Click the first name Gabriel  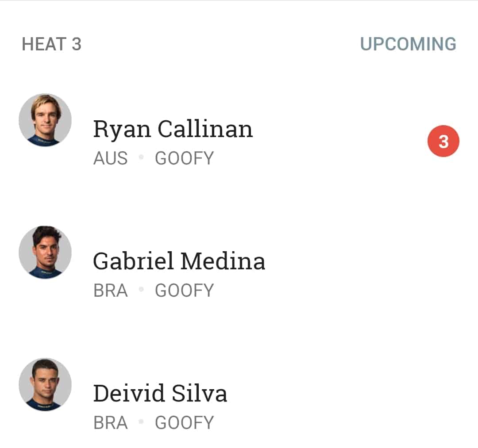coord(134,261)
